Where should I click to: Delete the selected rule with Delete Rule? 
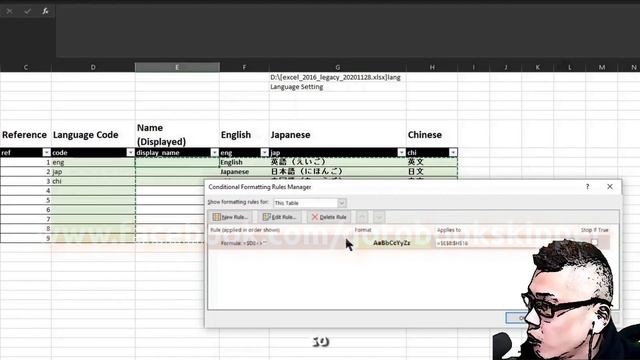[329, 217]
